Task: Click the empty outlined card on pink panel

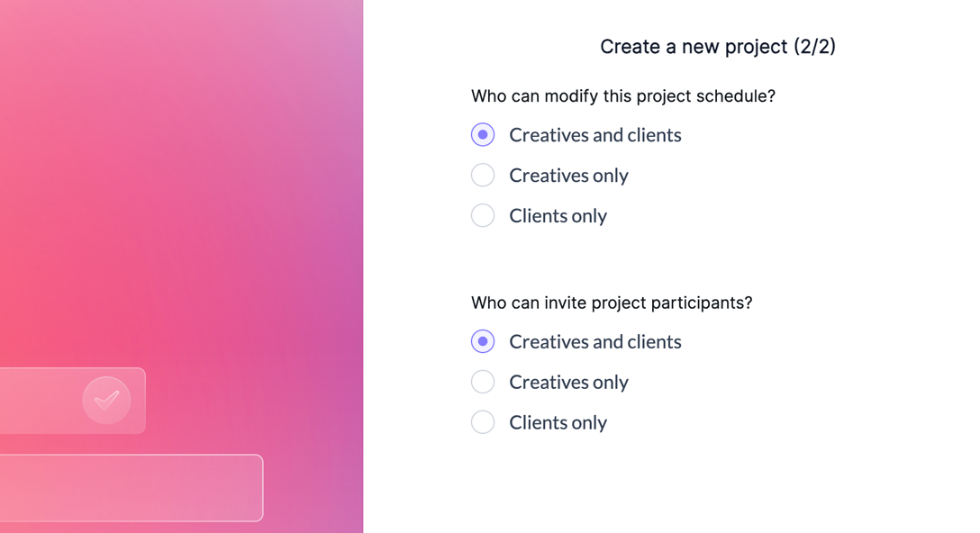Action: click(131, 488)
